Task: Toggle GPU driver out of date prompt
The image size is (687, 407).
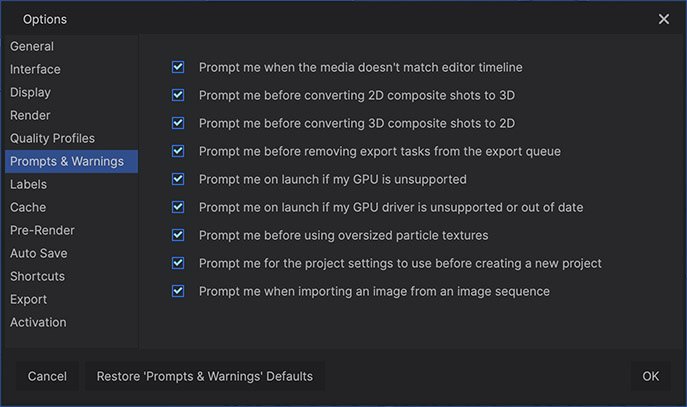Action: 178,207
